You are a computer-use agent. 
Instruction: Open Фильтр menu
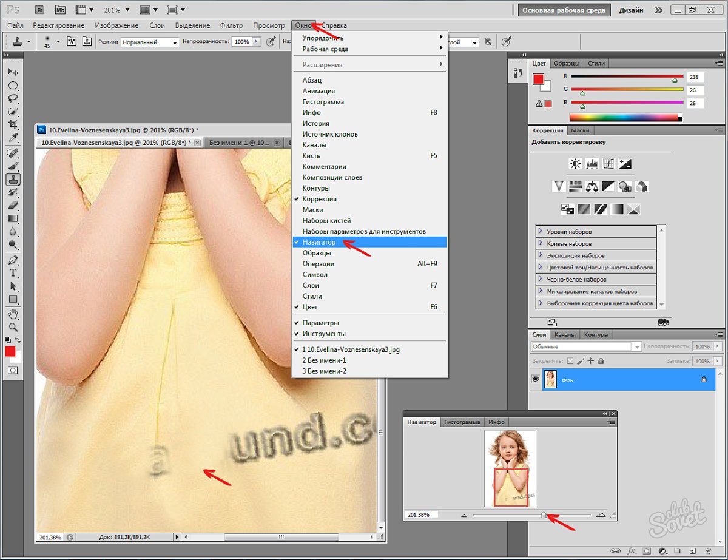pyautogui.click(x=231, y=25)
